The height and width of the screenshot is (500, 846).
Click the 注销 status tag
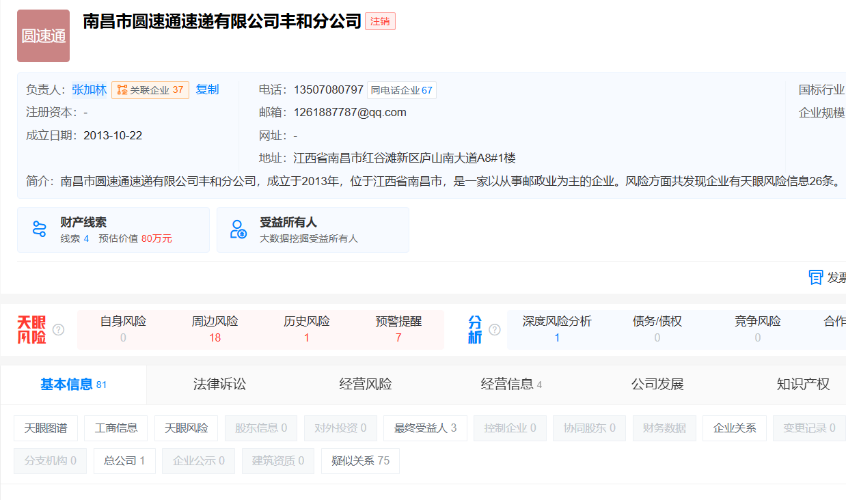coord(380,21)
